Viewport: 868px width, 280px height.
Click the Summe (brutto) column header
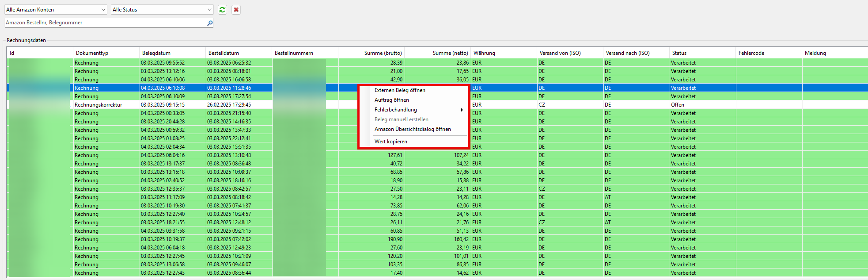(383, 53)
